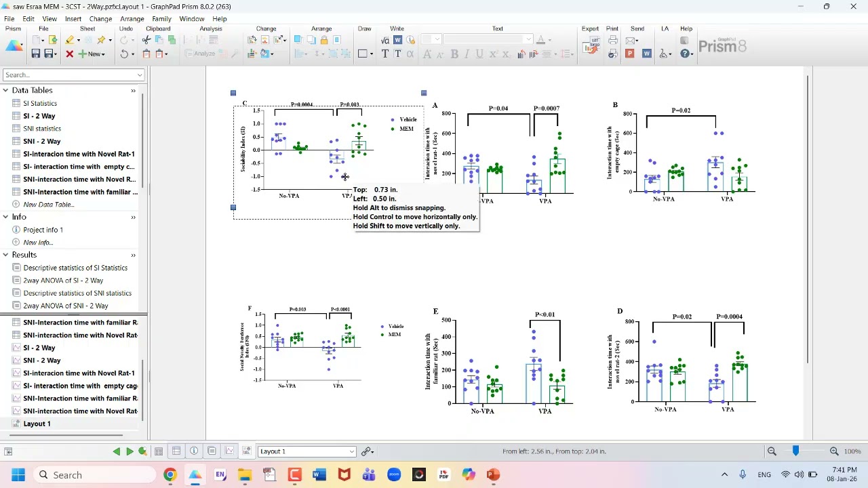Collapse the Data Tables section
Image resolution: width=868 pixels, height=488 pixels.
click(x=5, y=90)
